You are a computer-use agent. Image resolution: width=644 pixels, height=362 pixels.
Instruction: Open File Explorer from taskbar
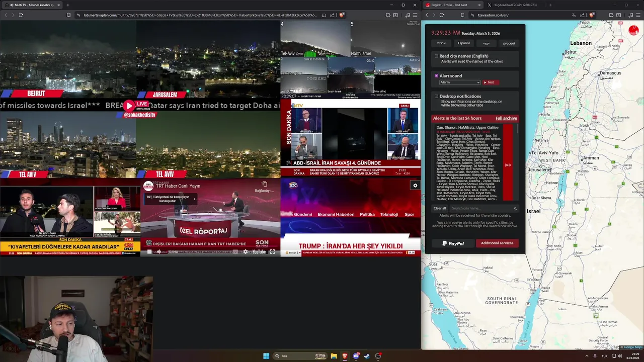pos(334,356)
